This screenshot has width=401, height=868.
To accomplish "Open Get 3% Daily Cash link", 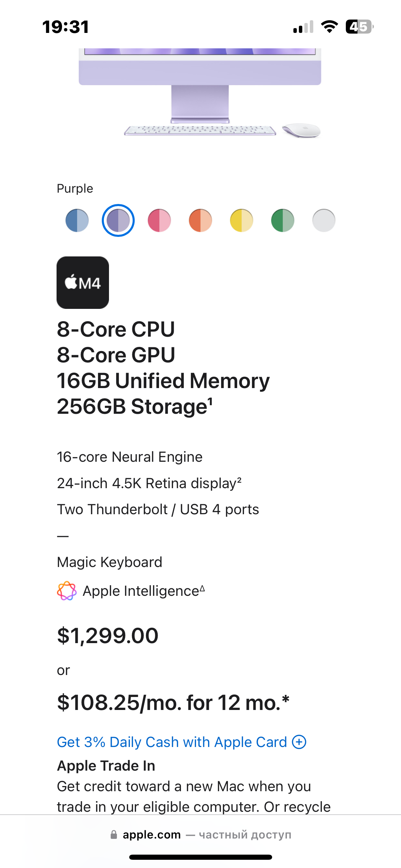I will click(172, 742).
